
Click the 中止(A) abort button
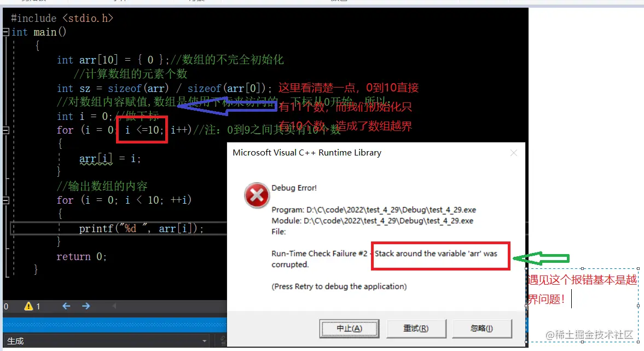[x=349, y=329]
